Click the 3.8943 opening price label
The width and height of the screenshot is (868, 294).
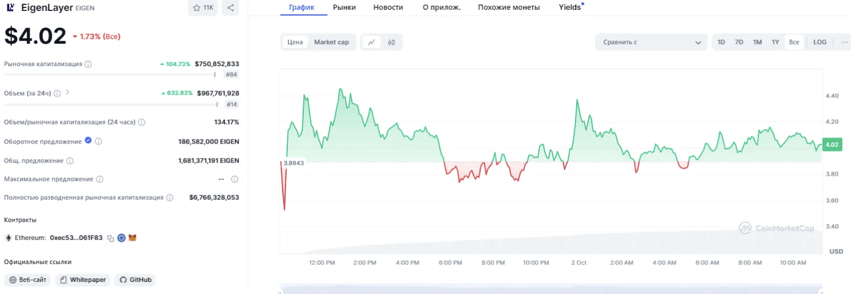click(x=294, y=163)
